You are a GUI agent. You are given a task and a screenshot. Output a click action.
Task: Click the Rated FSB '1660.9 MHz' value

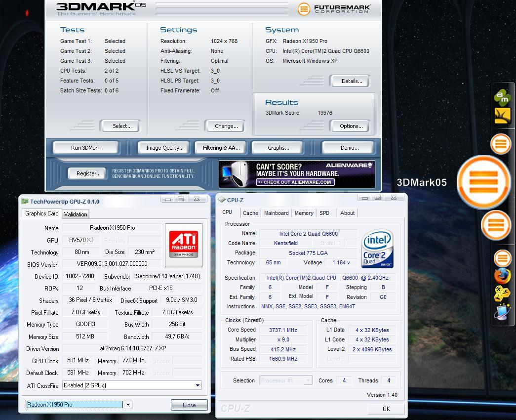(283, 359)
